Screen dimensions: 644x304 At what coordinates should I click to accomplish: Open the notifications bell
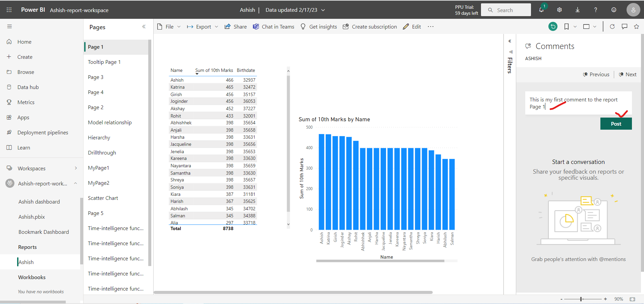(x=541, y=10)
